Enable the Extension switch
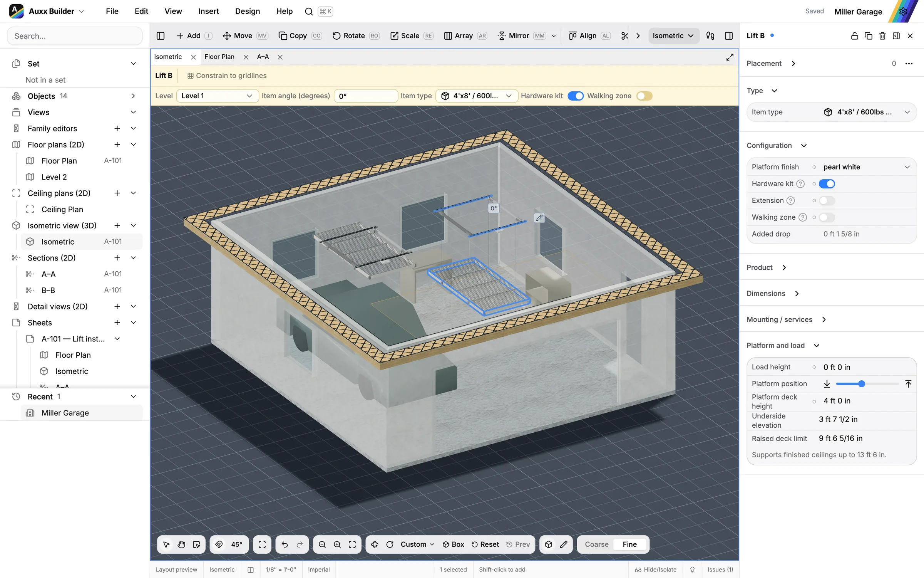924x578 pixels. click(x=827, y=201)
